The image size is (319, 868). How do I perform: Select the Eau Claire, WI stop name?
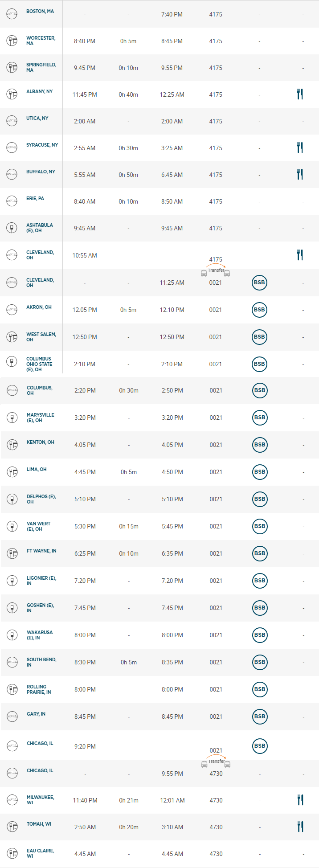pos(40,853)
